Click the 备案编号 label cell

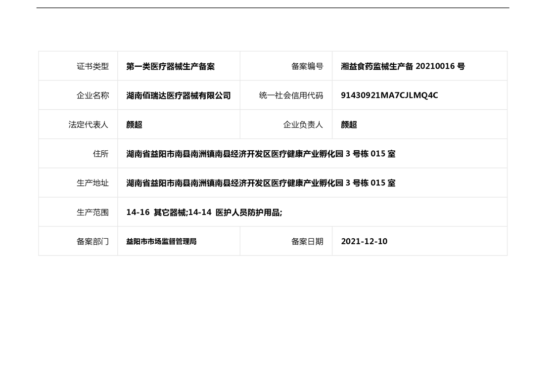(x=307, y=66)
